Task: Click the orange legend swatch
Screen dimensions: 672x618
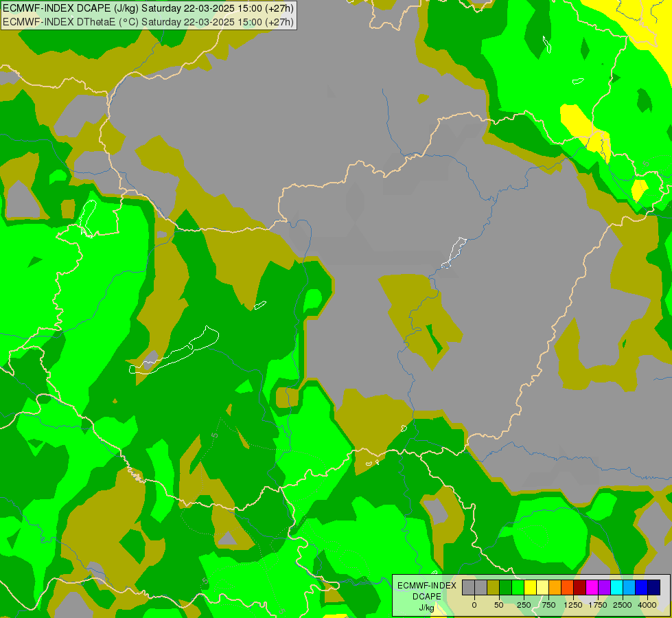Action: coord(555,587)
